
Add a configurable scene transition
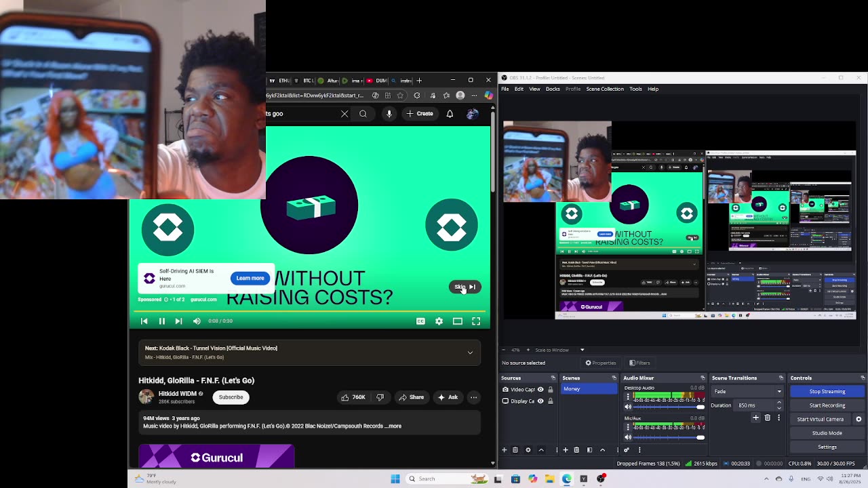point(756,418)
